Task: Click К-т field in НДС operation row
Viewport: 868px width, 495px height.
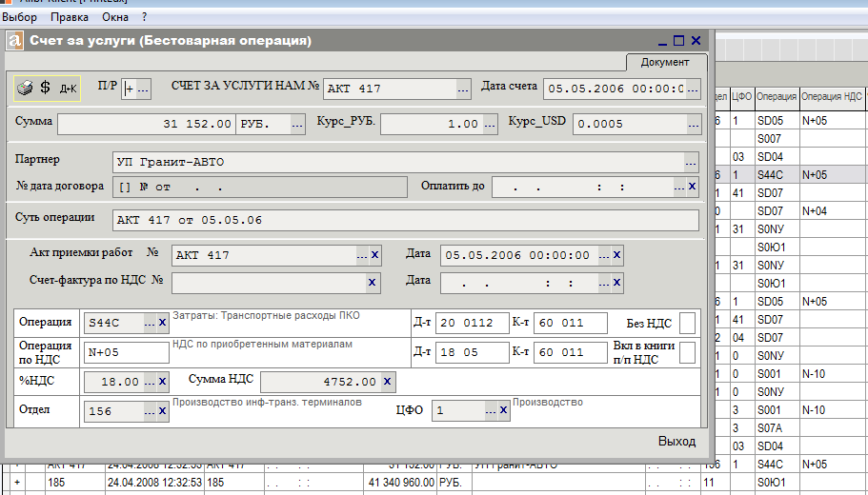Action: click(570, 352)
